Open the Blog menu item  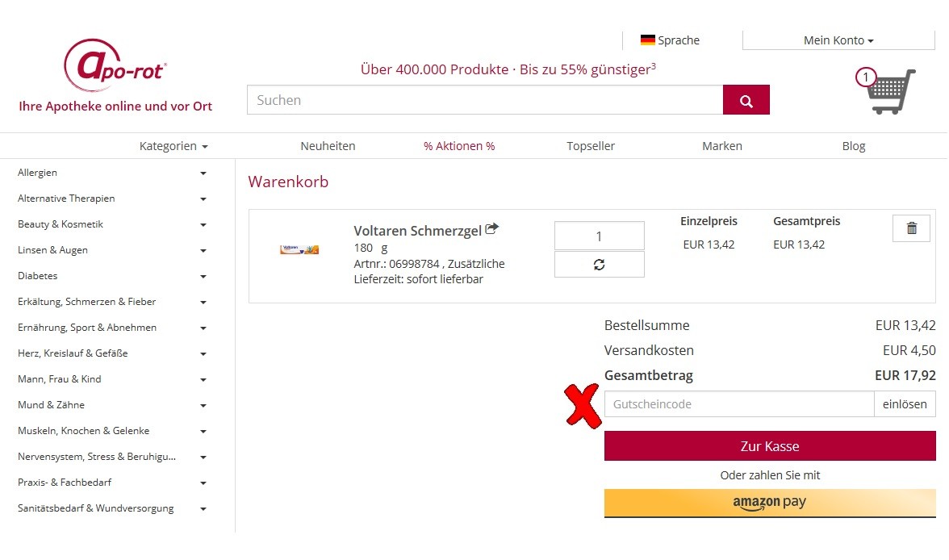pos(854,146)
